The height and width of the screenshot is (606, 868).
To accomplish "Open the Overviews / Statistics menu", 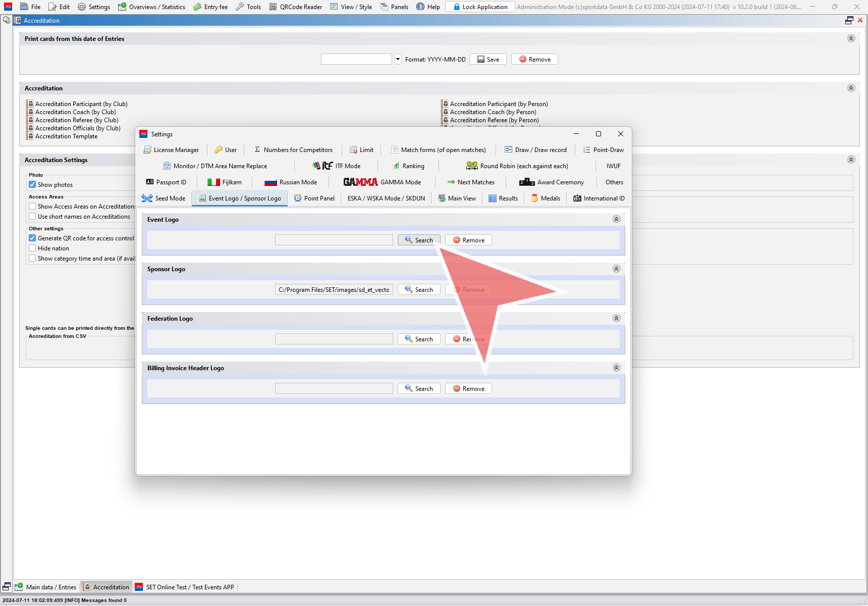I will [x=151, y=7].
